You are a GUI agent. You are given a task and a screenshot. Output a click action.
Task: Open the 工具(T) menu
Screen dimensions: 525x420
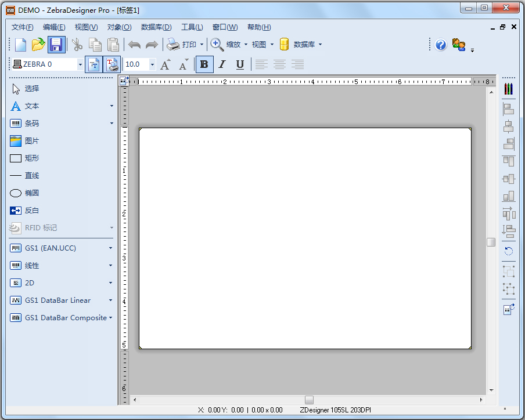click(192, 27)
